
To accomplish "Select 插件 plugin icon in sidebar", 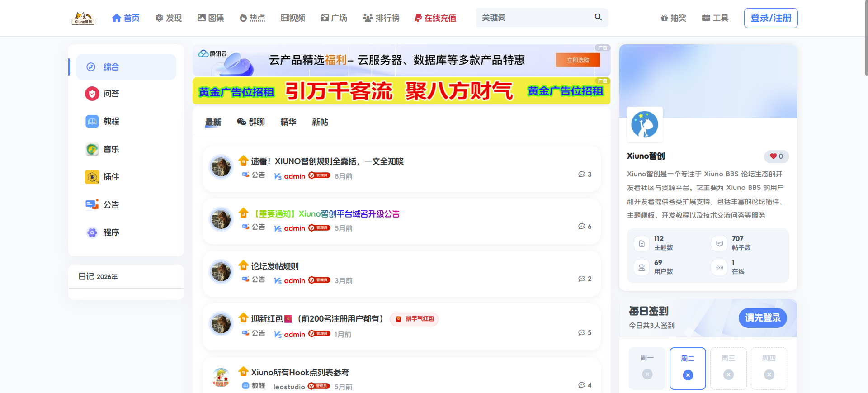I will pyautogui.click(x=92, y=177).
